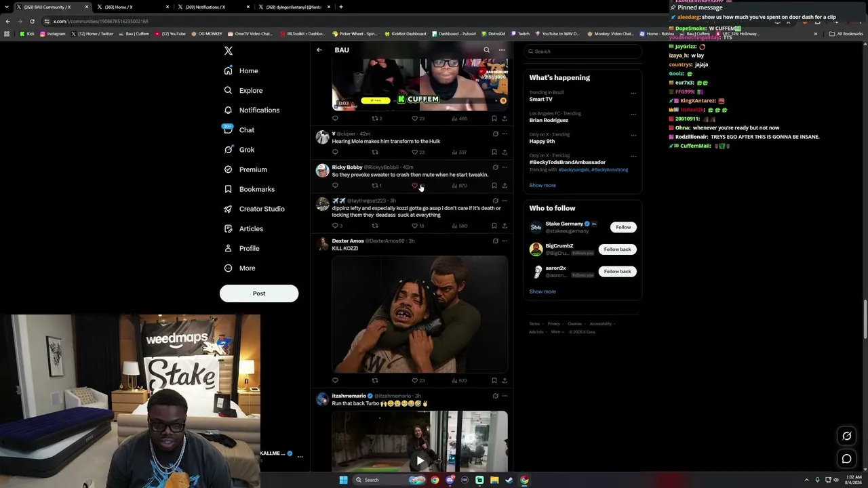Click the X search input field
The height and width of the screenshot is (488, 868).
pos(583,52)
